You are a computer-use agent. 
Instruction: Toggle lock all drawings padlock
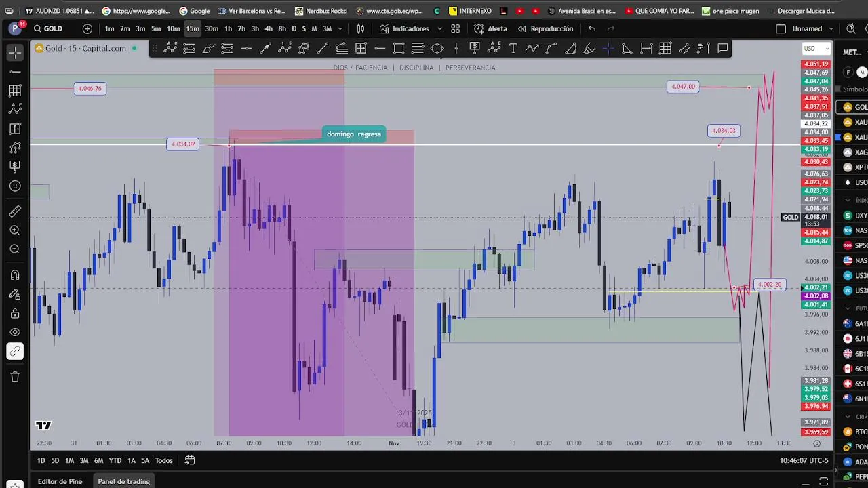coord(15,314)
